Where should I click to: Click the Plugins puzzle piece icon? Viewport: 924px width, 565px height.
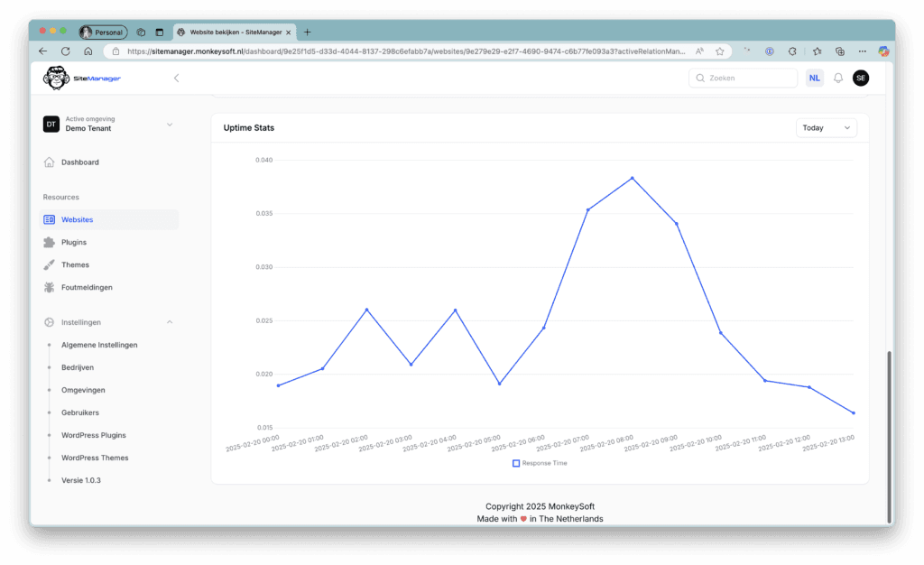(x=49, y=243)
